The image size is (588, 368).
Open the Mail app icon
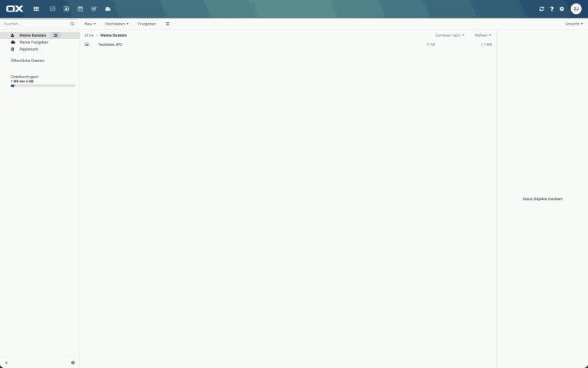tap(53, 8)
